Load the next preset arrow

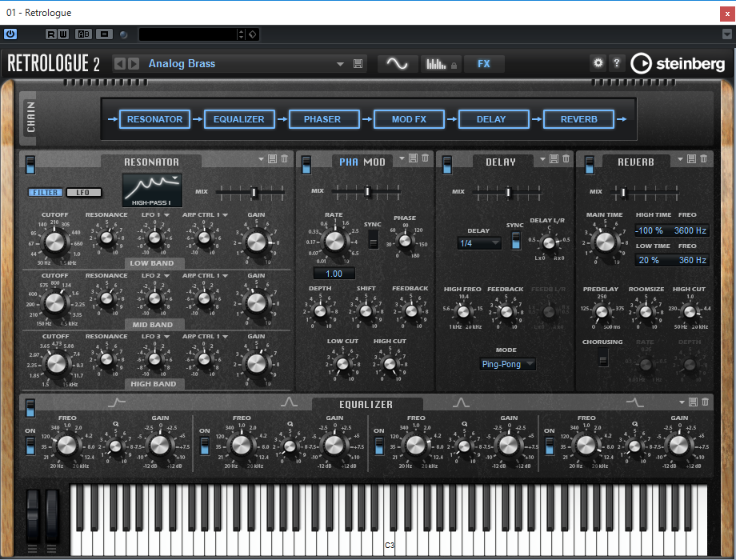[x=134, y=64]
